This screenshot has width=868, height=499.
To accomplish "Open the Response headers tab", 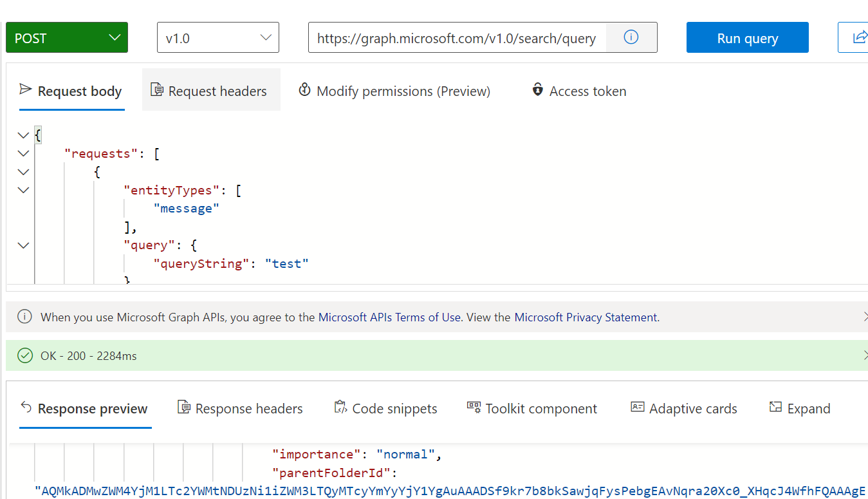I will click(x=240, y=409).
